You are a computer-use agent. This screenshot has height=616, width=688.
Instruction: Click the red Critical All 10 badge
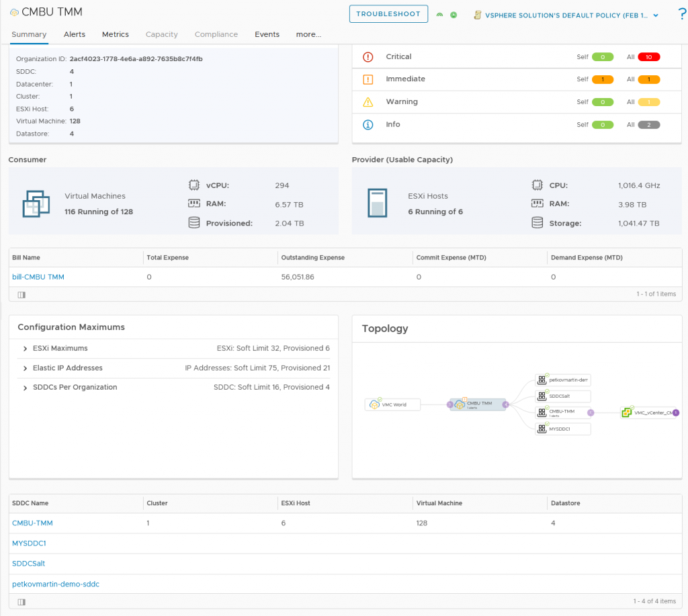click(648, 57)
